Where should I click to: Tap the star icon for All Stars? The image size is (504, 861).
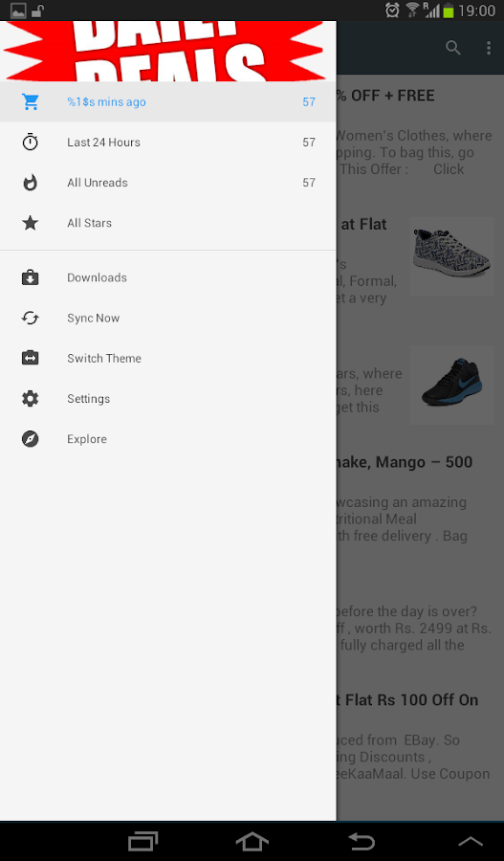31,223
